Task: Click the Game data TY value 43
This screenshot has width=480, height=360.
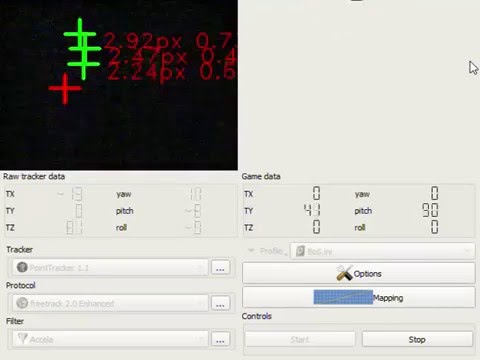Action: pos(312,210)
